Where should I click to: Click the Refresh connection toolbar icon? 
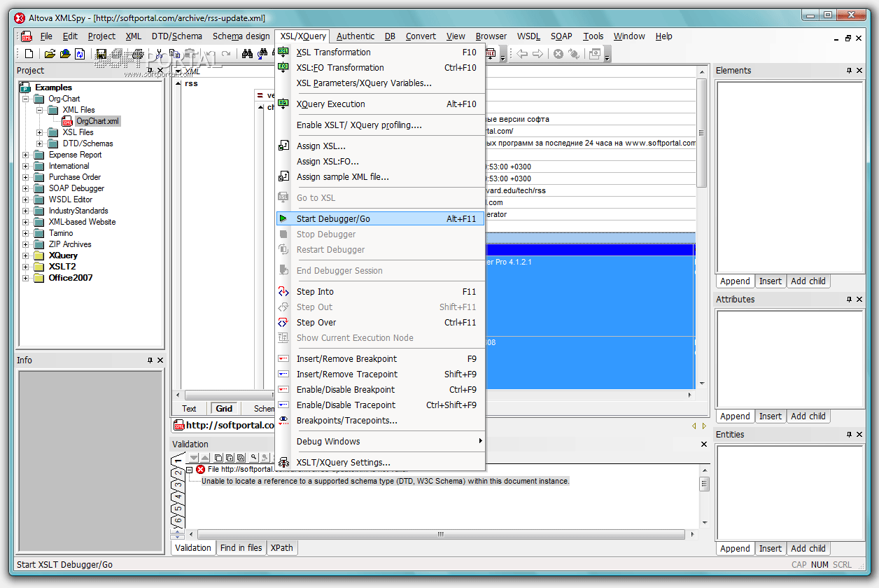click(x=574, y=53)
